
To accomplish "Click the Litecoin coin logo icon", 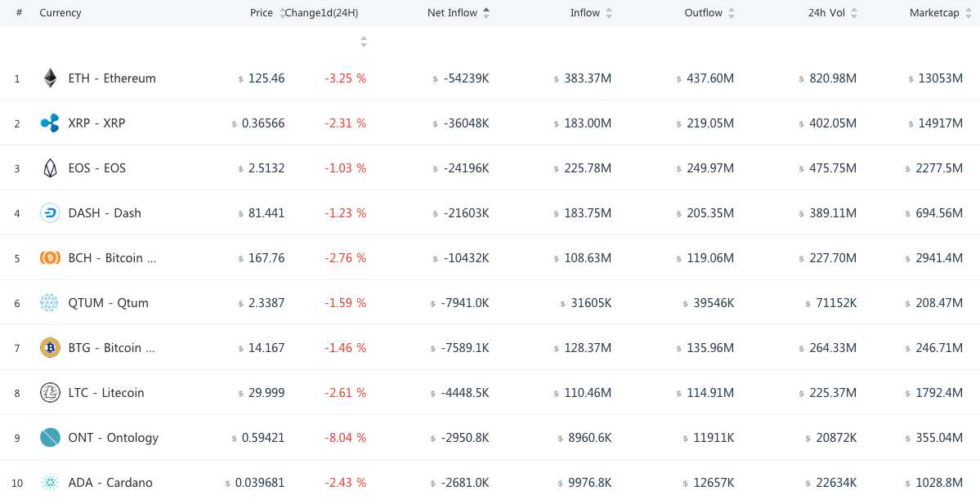I will click(x=50, y=393).
